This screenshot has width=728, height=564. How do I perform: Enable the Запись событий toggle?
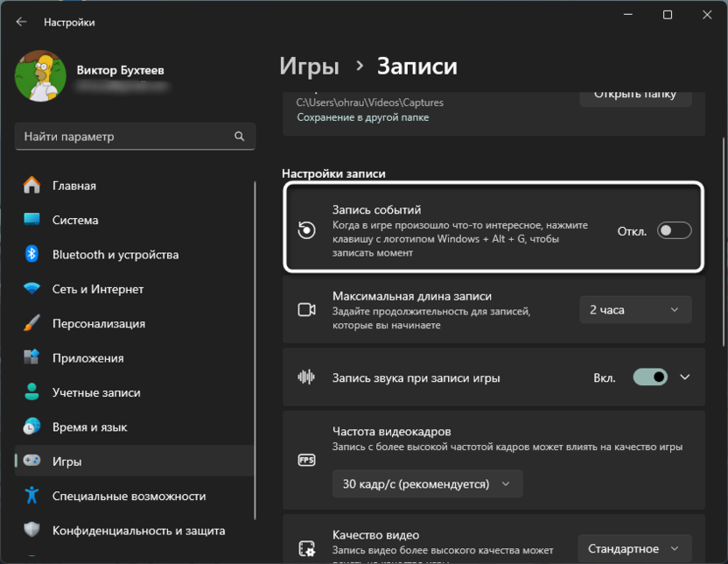pos(675,231)
